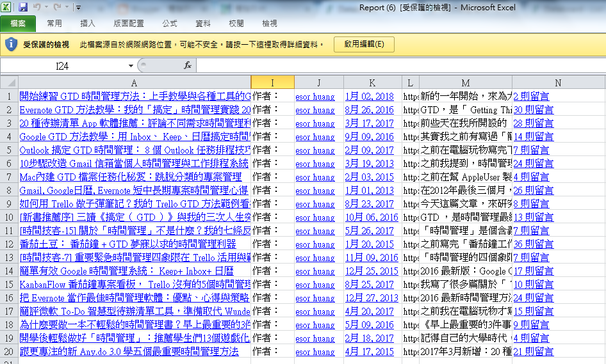
Task: Open Customize Quick Access Toolbar dropdown
Action: (x=78, y=7)
